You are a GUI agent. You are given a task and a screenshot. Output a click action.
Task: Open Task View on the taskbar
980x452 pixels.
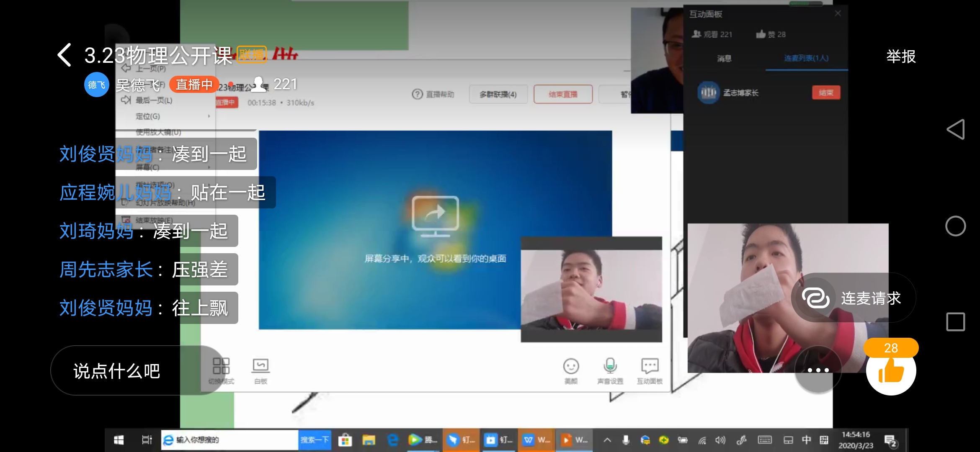coord(147,440)
